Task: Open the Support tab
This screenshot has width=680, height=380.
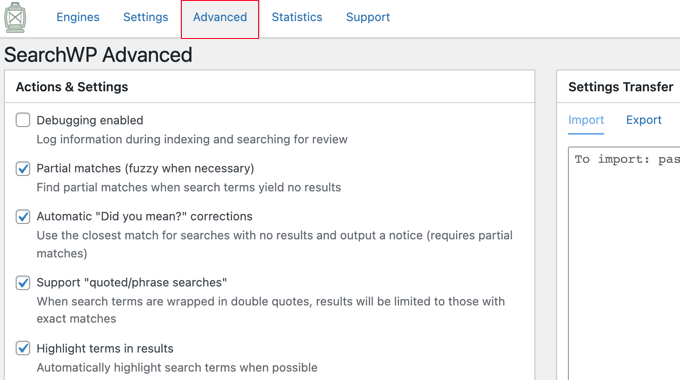Action: [x=368, y=17]
